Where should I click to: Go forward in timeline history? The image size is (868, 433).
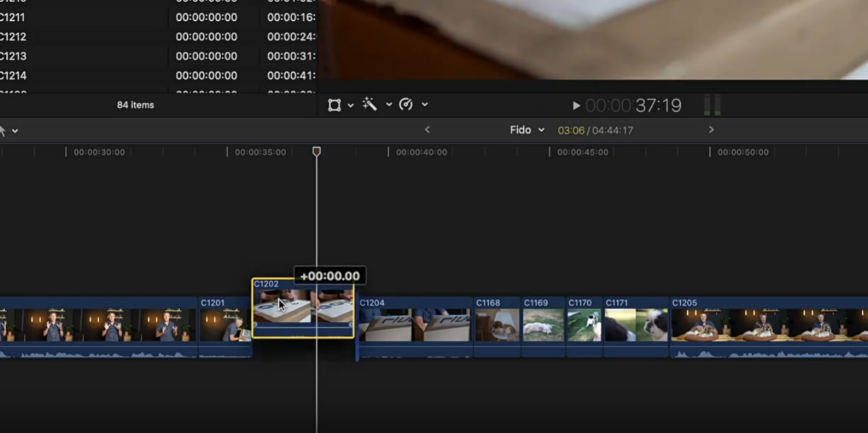(711, 130)
